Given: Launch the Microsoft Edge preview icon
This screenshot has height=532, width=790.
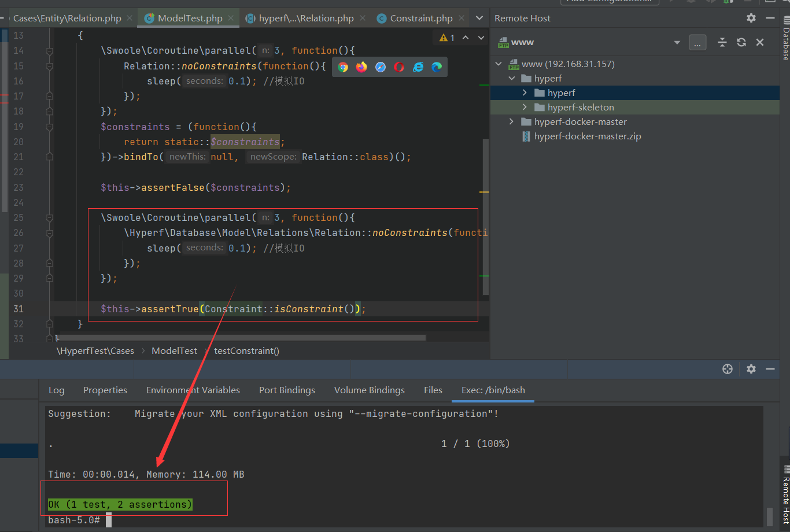Looking at the screenshot, I should 436,66.
